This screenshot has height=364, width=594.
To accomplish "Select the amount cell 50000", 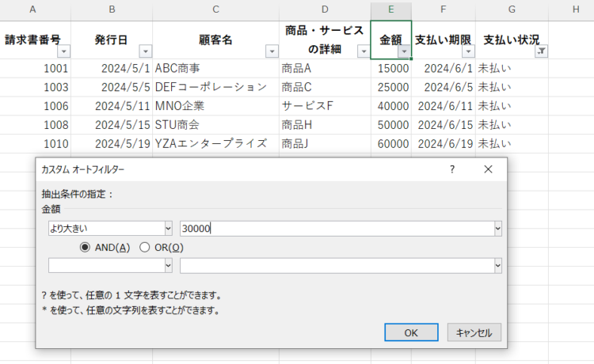I will [391, 125].
